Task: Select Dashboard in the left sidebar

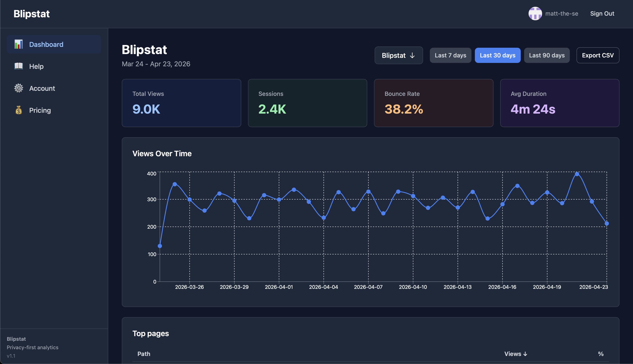Action: tap(46, 44)
